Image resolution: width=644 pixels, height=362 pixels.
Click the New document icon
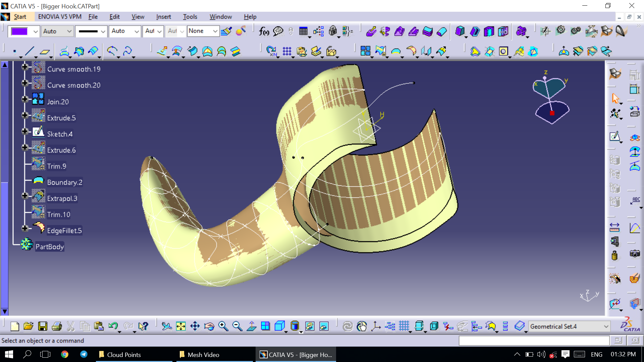click(15, 326)
